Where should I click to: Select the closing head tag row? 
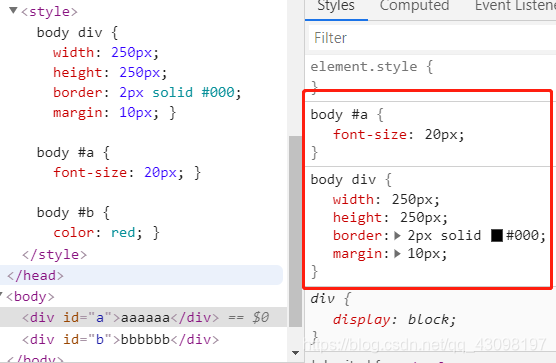tap(141, 275)
